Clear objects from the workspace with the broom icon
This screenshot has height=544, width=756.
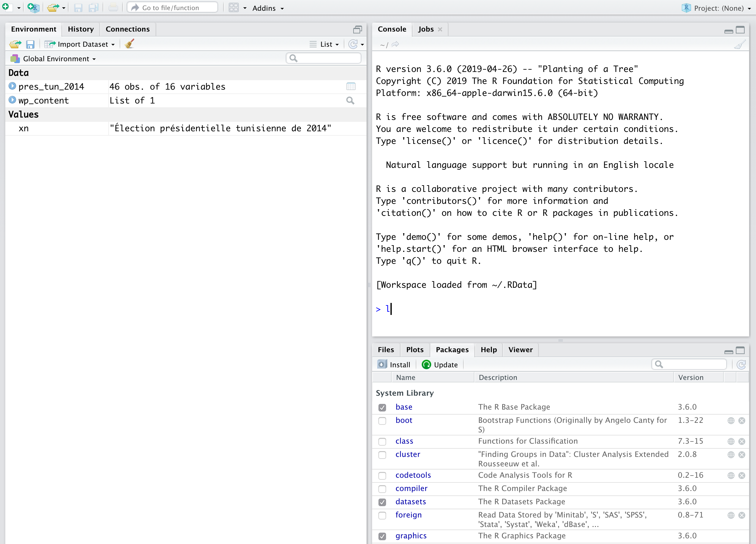(x=129, y=44)
